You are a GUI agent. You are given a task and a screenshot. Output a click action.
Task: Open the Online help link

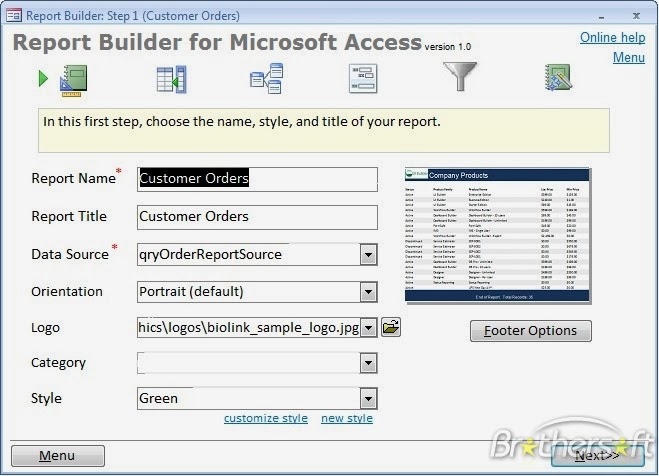(612, 37)
